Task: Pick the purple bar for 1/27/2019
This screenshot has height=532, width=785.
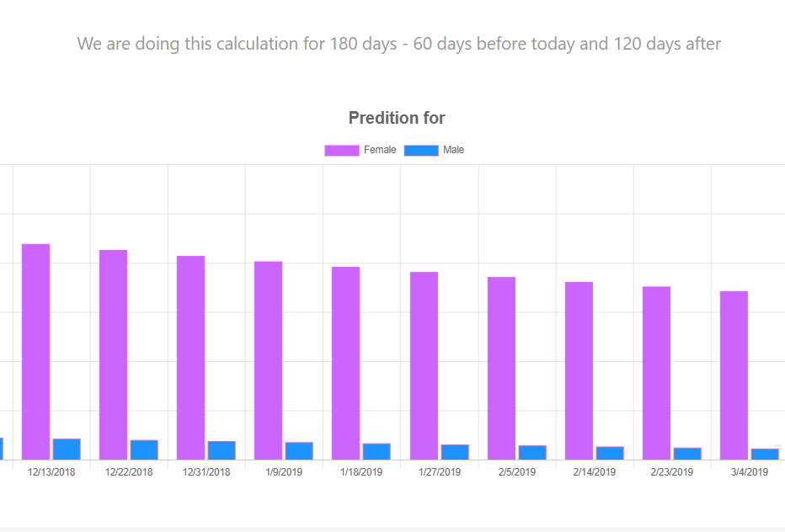Action: [x=424, y=365]
